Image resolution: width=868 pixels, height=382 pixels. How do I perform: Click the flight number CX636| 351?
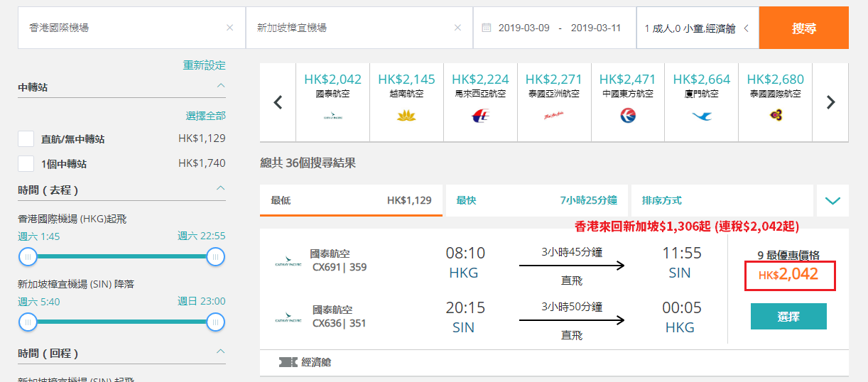(x=340, y=323)
